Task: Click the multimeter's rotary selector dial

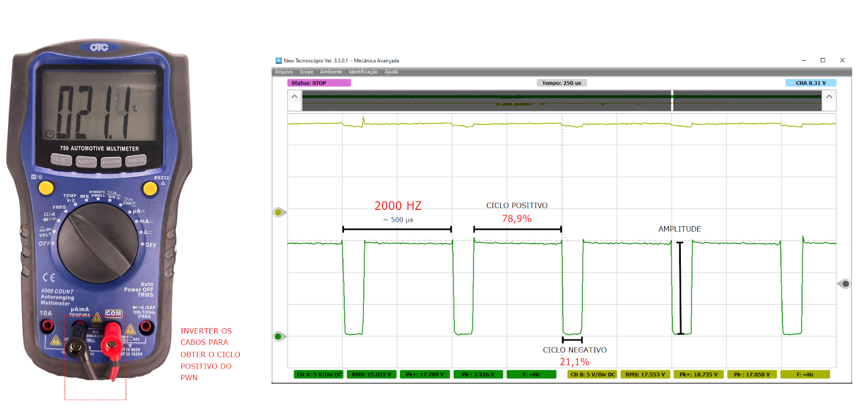Action: [98, 242]
